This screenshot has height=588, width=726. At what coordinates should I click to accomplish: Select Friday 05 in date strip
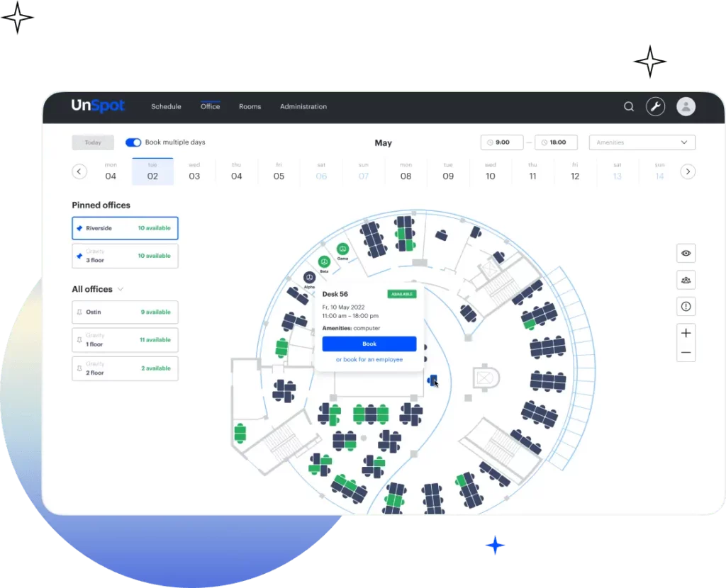279,171
